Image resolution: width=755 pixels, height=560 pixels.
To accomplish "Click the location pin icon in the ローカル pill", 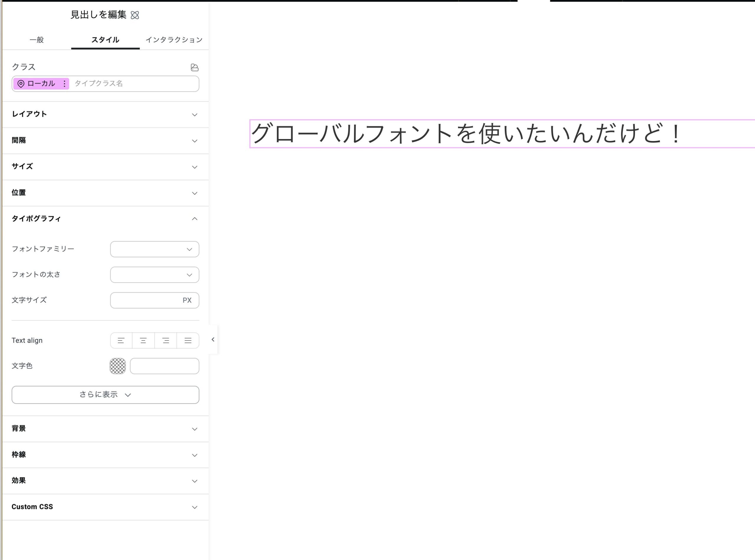I will click(x=21, y=83).
